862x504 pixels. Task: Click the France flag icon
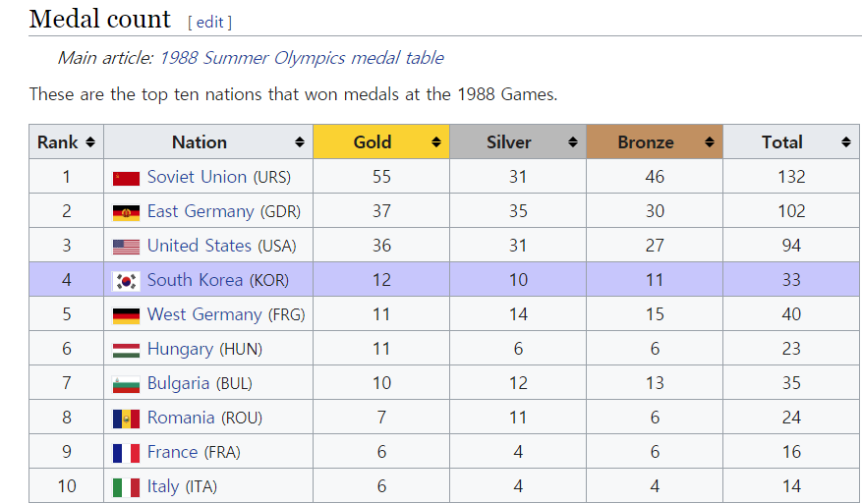(x=126, y=453)
